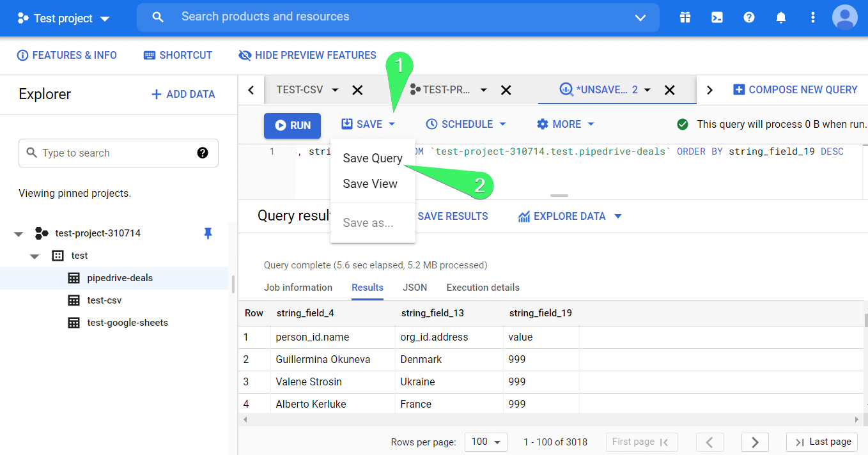Screen dimensions: 868x455
Task: Click the results horizontal scrollbar
Action: coord(550,420)
